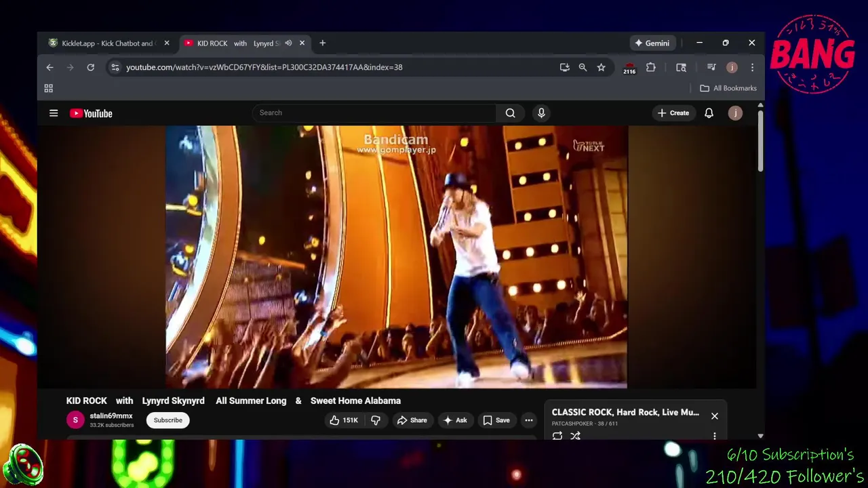Click the video player to pause
The image size is (868, 488).
(x=397, y=256)
